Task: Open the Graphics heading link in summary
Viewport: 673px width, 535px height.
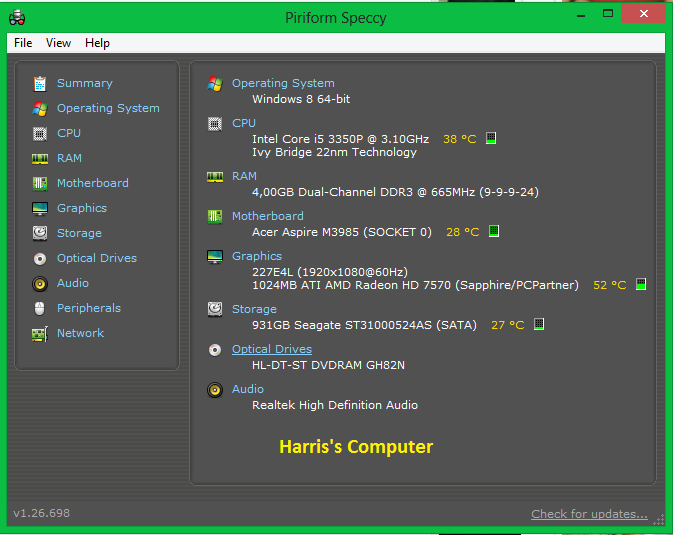Action: coord(257,256)
